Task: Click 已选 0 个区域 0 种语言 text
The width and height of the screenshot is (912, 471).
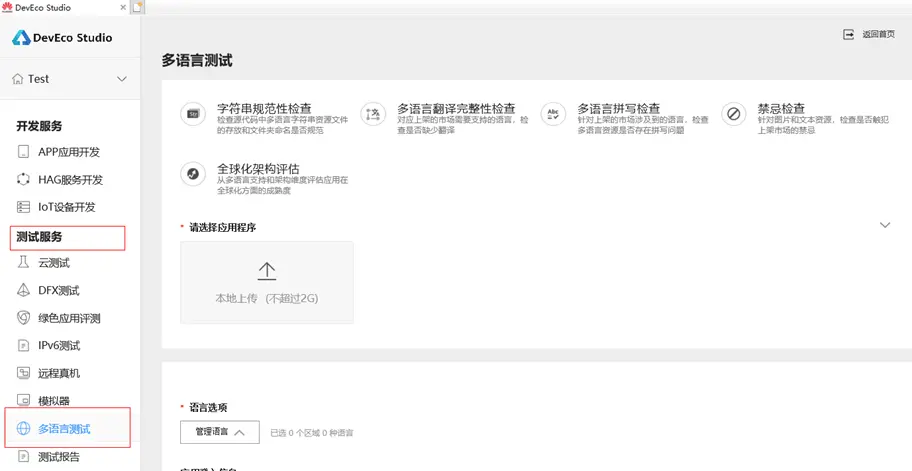Action: tap(312, 433)
